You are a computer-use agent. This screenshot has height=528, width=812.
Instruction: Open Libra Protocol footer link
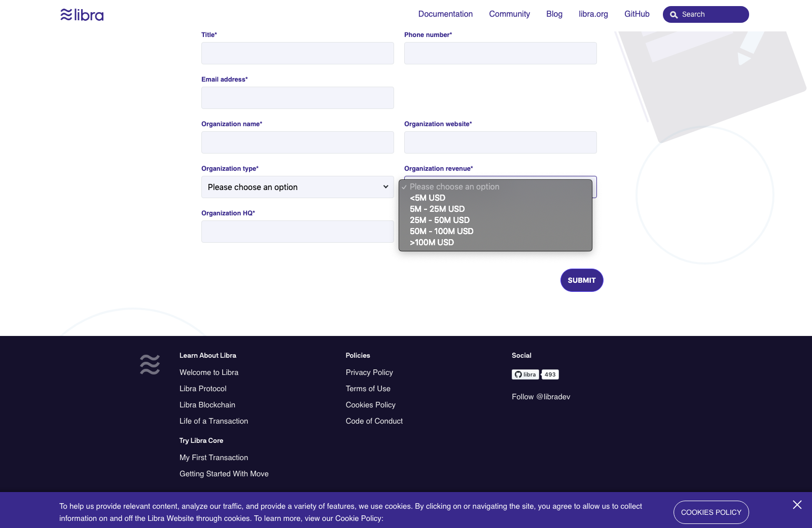pos(203,389)
